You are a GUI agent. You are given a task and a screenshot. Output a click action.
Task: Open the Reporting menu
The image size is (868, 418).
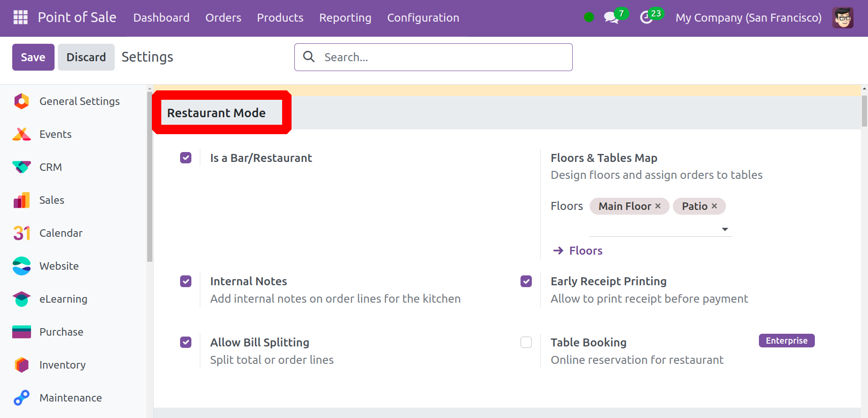(x=345, y=18)
